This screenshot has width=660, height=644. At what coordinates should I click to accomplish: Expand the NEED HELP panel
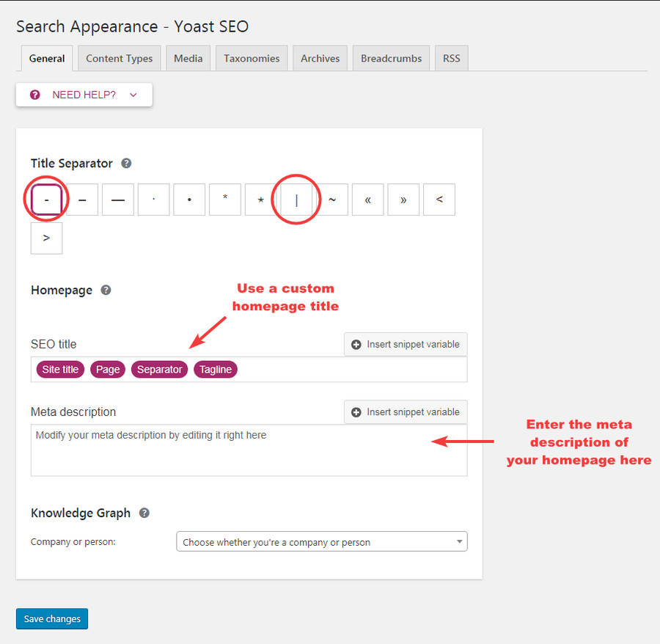83,95
